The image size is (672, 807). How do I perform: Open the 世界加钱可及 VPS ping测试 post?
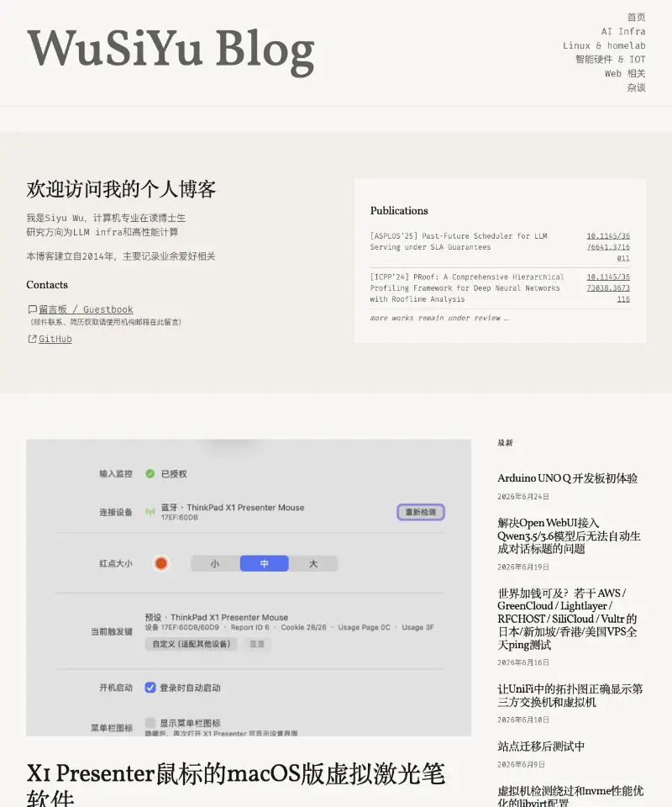tap(567, 619)
